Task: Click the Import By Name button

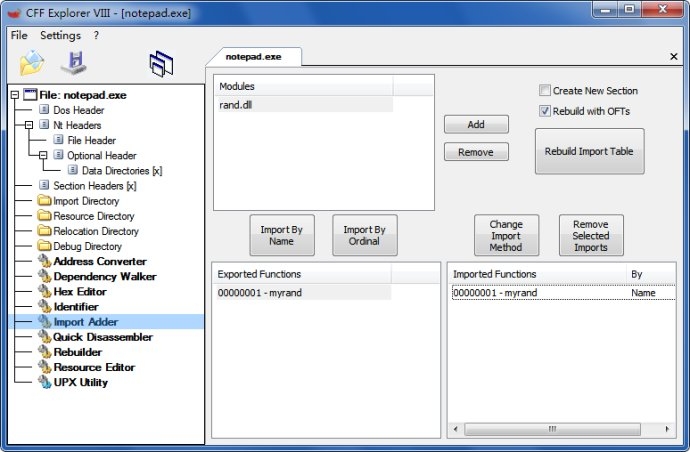Action: pos(282,235)
